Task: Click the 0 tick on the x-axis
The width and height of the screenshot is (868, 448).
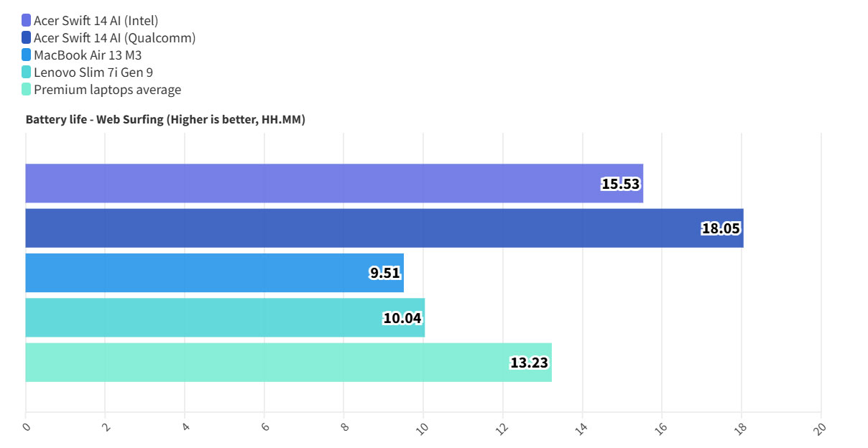Action: [x=27, y=426]
